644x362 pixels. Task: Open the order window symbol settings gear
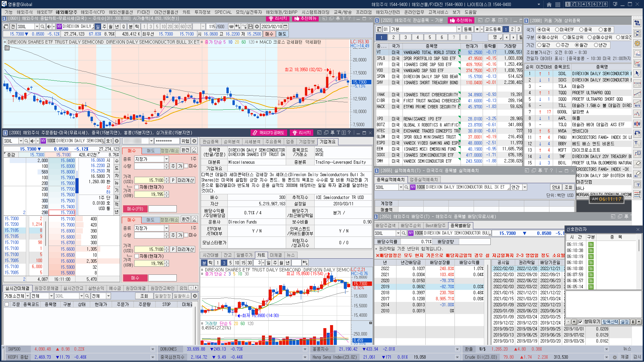coord(117,141)
